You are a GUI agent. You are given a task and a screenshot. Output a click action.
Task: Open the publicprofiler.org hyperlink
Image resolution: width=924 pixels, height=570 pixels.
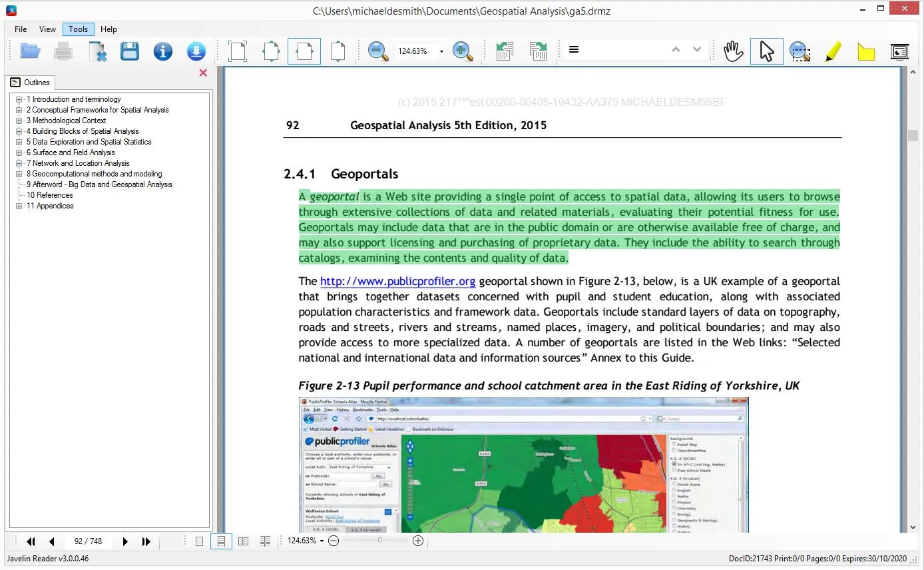pos(397,280)
